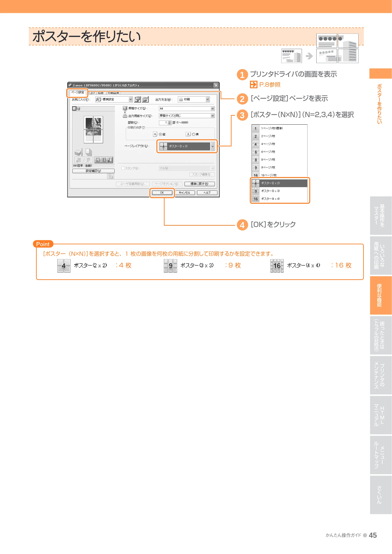
Task: Click the キャンセル button
Action: pyautogui.click(x=185, y=193)
